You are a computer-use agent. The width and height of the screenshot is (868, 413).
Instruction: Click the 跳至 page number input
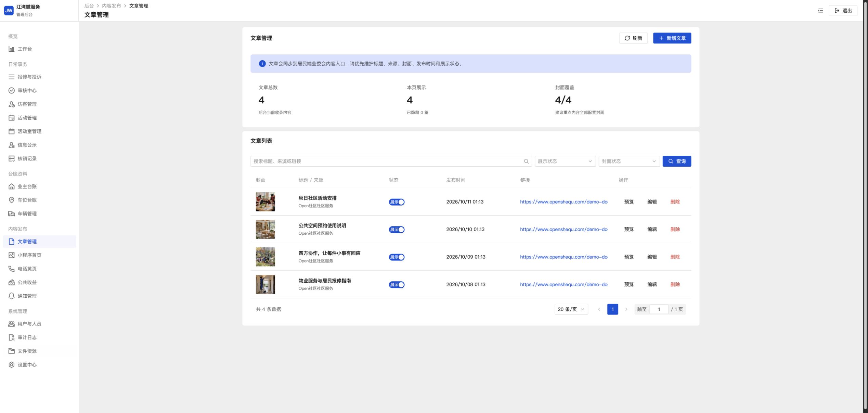(659, 309)
